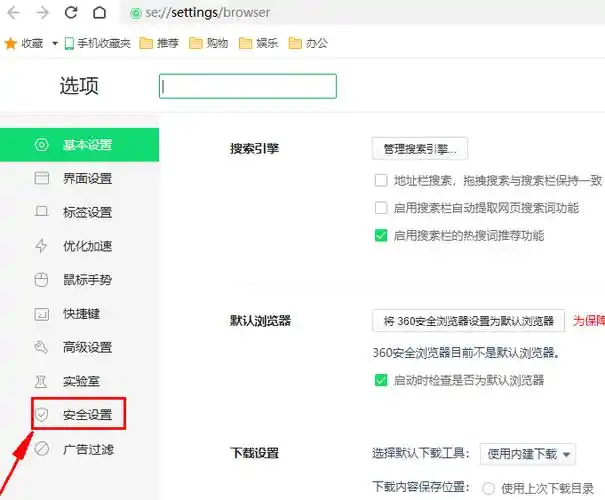Screen dimensions: 605x500
Task: Click the page refresh icon
Action: coord(71,13)
